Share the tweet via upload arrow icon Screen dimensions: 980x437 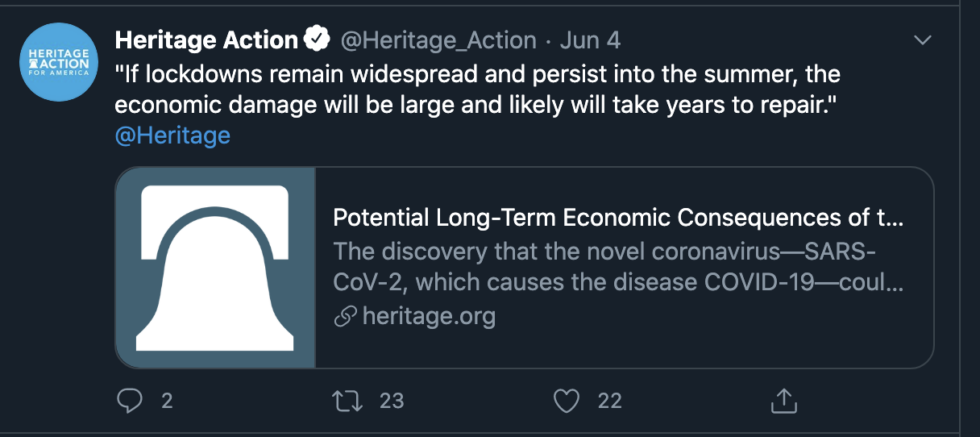click(784, 401)
